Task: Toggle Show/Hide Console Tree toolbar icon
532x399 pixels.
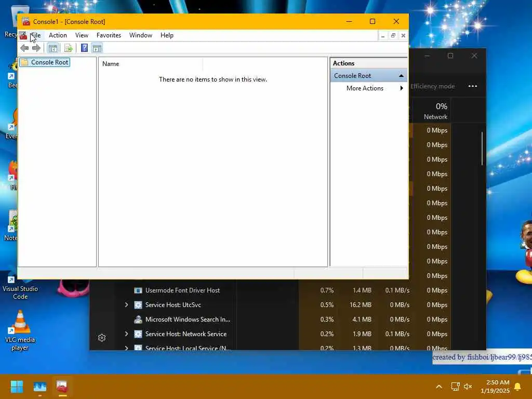Action: click(x=53, y=48)
